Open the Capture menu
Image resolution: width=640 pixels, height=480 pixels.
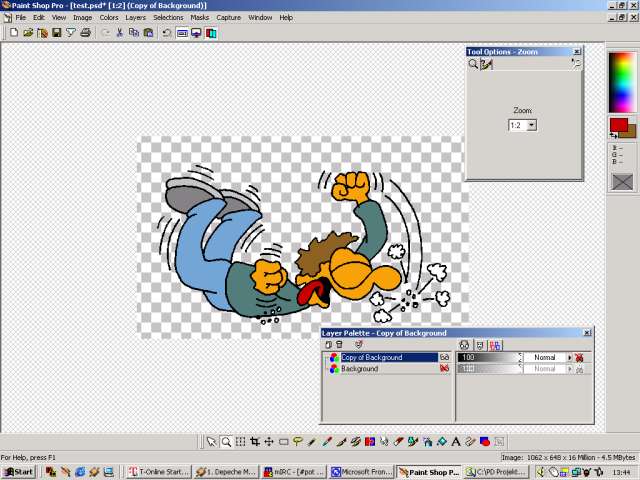[x=229, y=18]
